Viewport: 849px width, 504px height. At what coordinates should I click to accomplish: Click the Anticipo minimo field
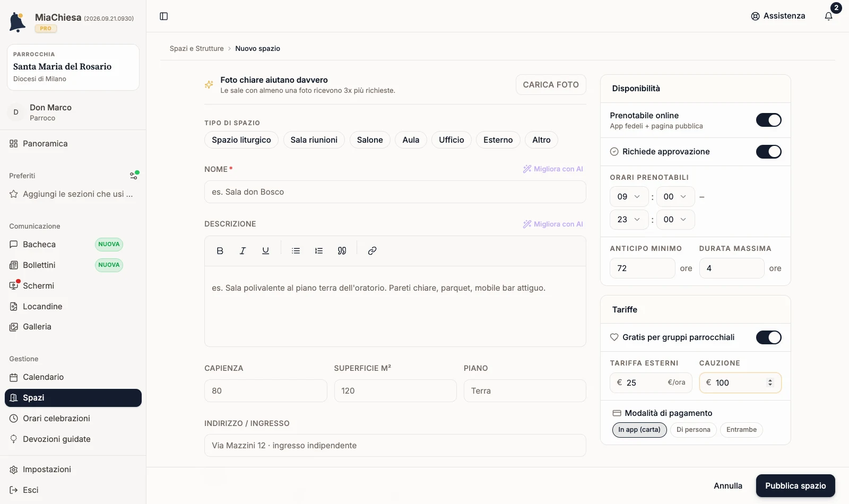[x=642, y=268]
